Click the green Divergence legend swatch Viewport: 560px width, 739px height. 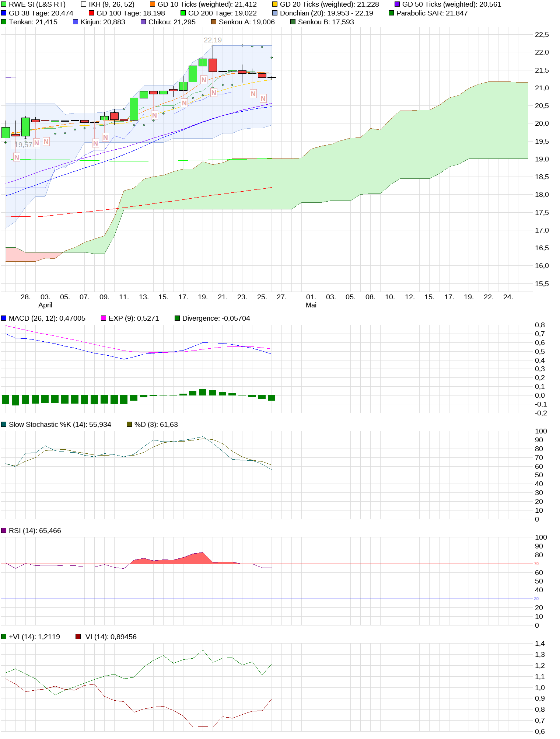pos(177,318)
